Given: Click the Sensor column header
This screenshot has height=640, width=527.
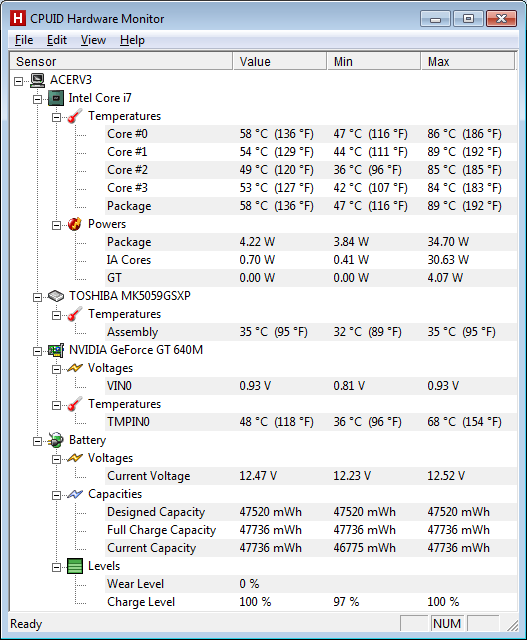Looking at the screenshot, I should click(x=121, y=61).
